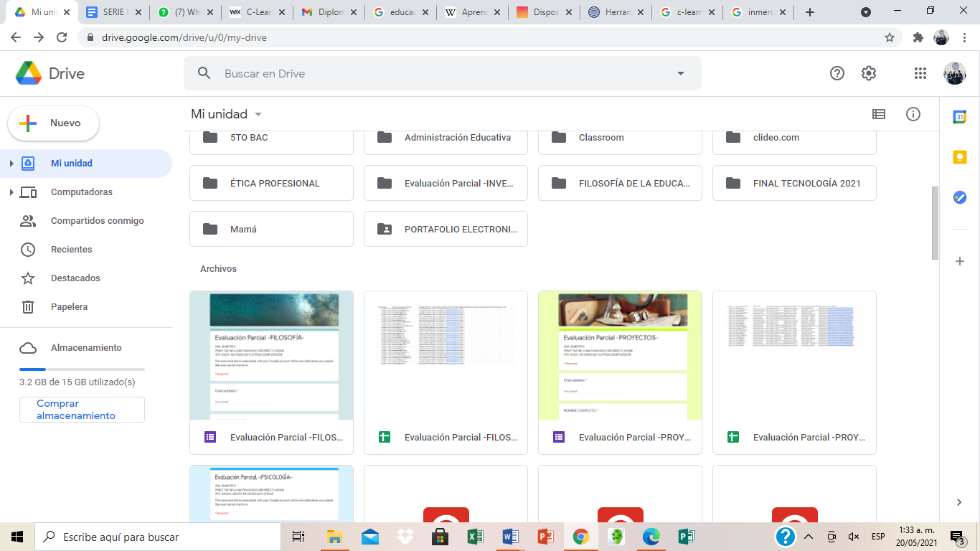The height and width of the screenshot is (551, 980).
Task: Click Windows search box on taskbar
Action: point(158,537)
